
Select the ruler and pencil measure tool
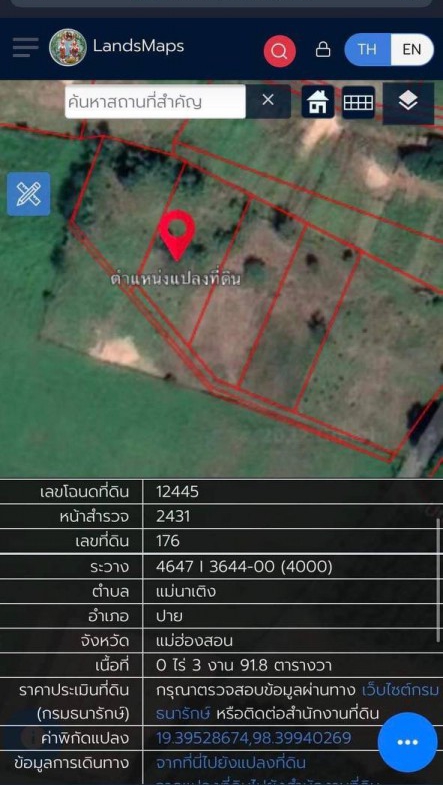tap(29, 194)
